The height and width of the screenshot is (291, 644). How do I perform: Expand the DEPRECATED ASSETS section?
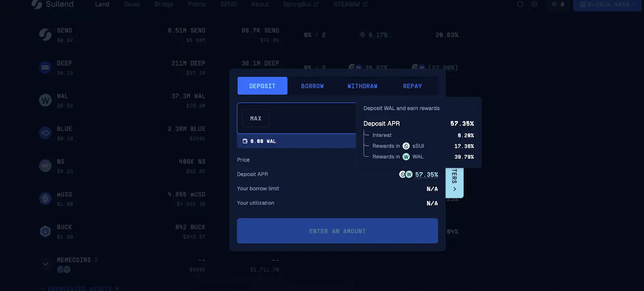(x=80, y=289)
